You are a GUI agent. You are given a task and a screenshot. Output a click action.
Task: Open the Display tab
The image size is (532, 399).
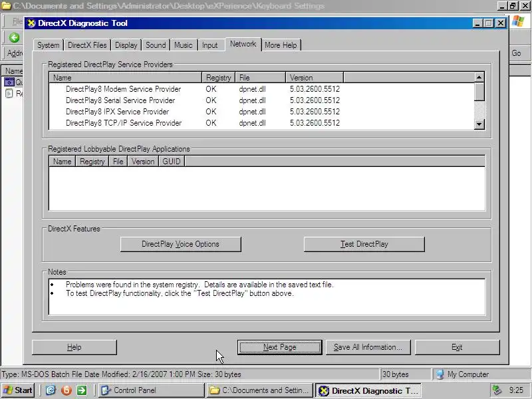click(x=126, y=45)
